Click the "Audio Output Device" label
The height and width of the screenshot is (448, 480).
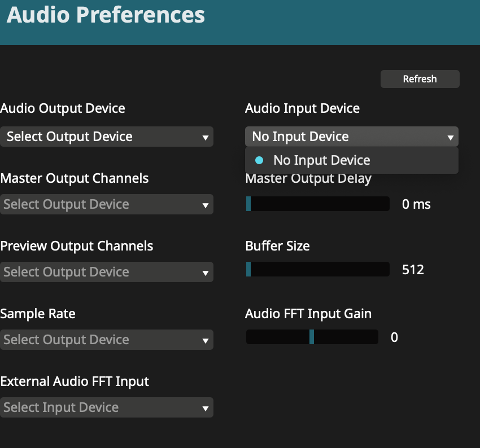pyautogui.click(x=63, y=108)
